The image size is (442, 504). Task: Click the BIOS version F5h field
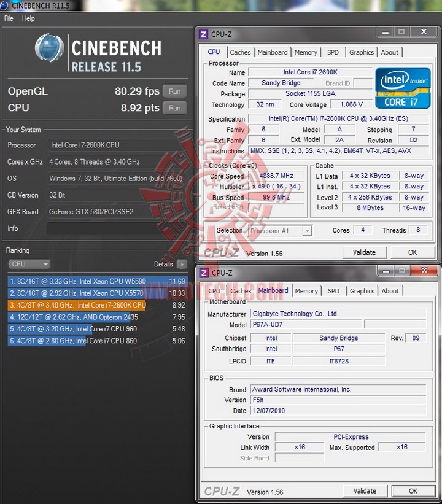(x=338, y=400)
